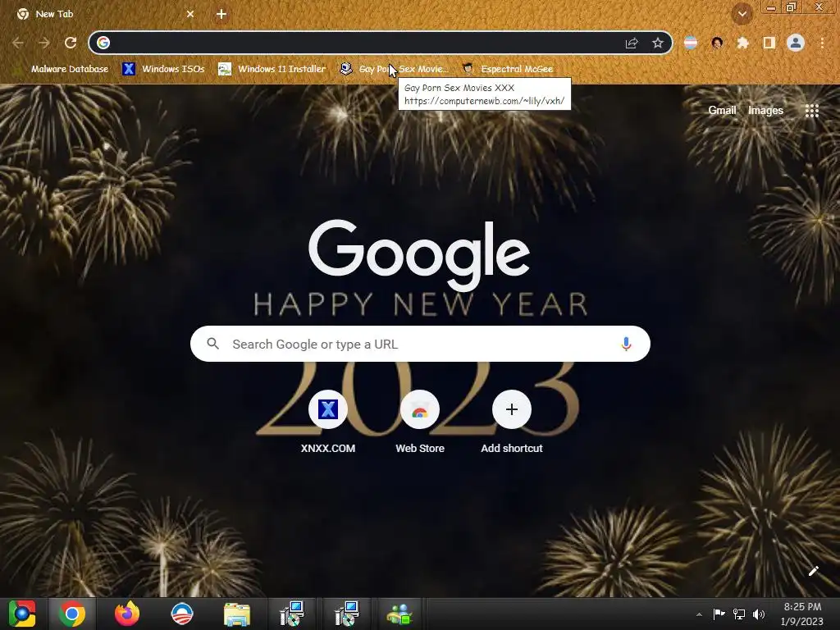Screen dimensions: 840x630
Task: Open network tray icon
Action: point(739,614)
